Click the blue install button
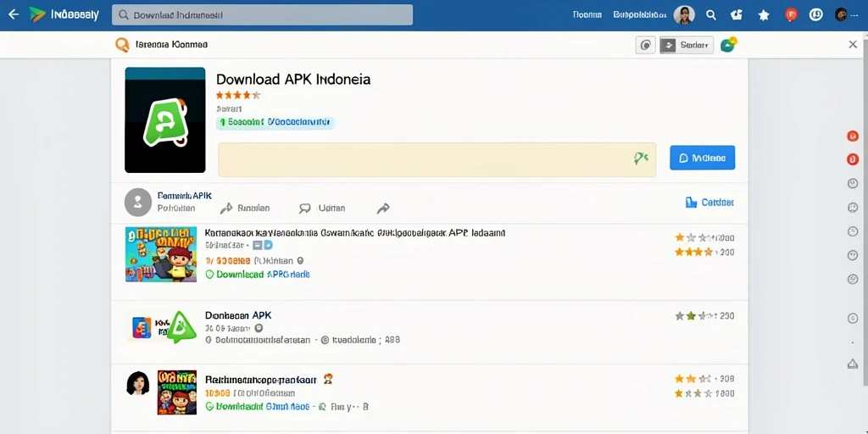 click(x=702, y=158)
